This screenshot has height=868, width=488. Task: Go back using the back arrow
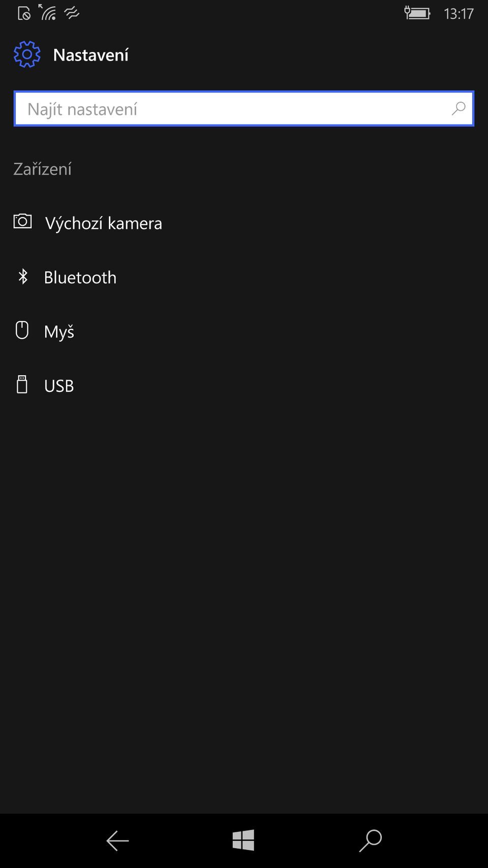117,841
